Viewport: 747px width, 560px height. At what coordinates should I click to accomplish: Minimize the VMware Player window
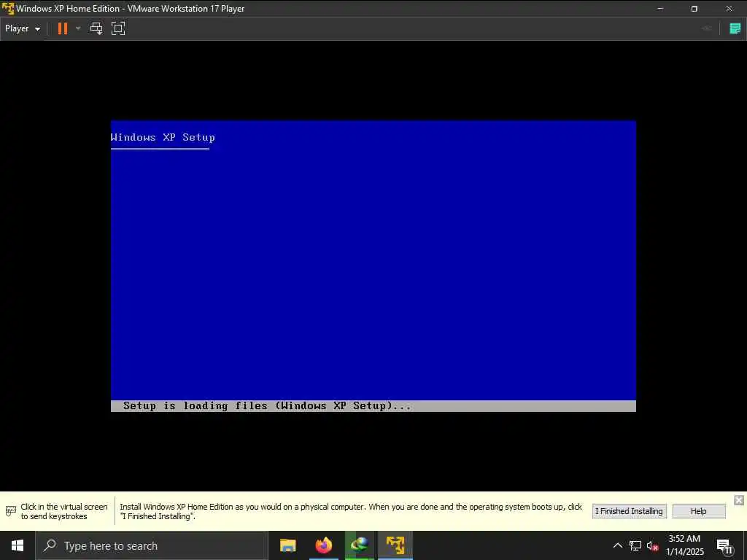660,9
